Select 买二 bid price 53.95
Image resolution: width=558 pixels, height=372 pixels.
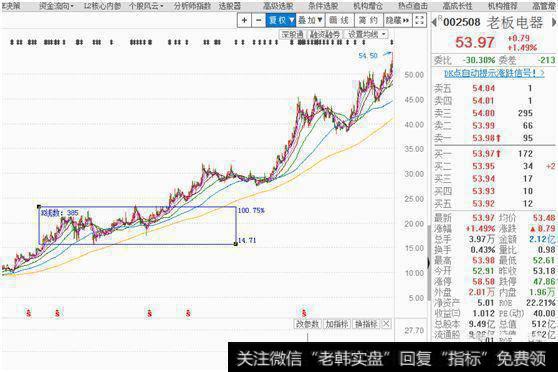point(483,166)
